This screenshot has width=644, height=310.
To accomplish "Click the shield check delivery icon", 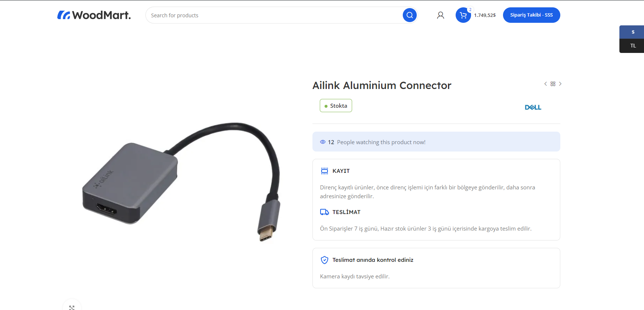I will pyautogui.click(x=325, y=260).
